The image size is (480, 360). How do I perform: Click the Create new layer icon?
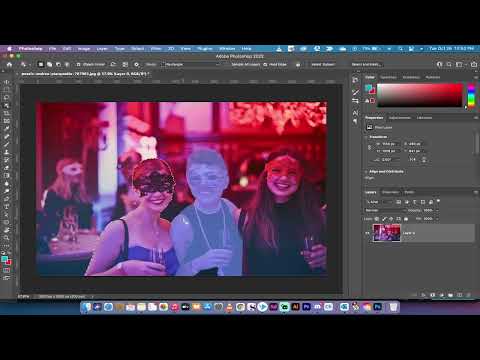tap(460, 295)
